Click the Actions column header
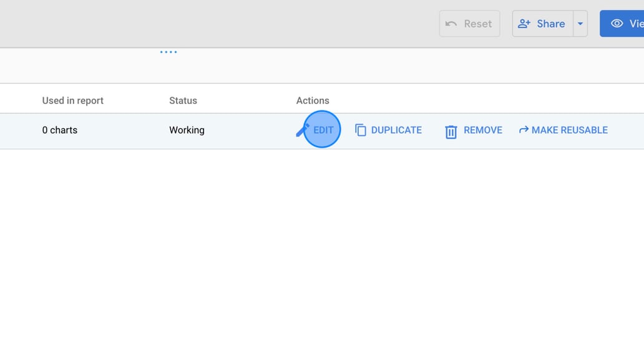Screen dimensions: 644x359 tap(313, 100)
